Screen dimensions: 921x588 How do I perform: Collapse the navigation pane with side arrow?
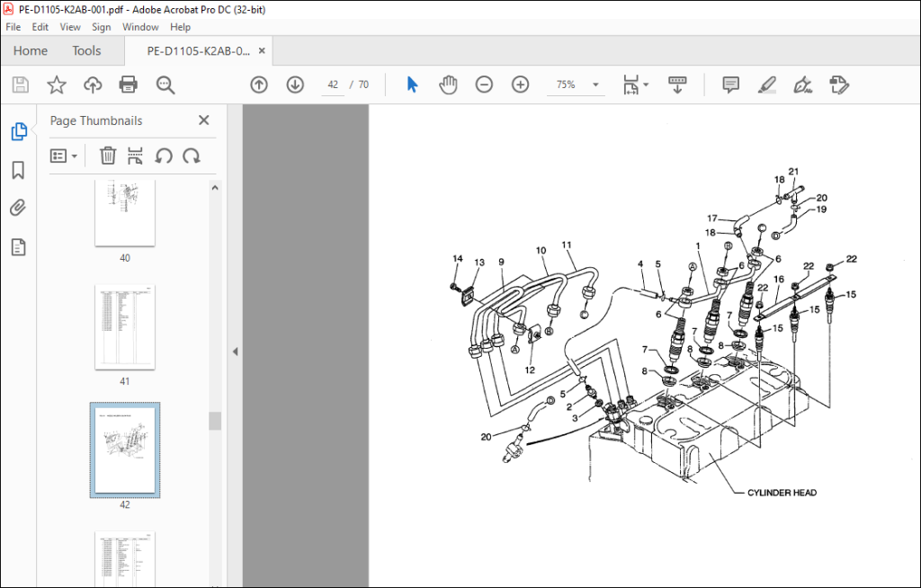(235, 352)
